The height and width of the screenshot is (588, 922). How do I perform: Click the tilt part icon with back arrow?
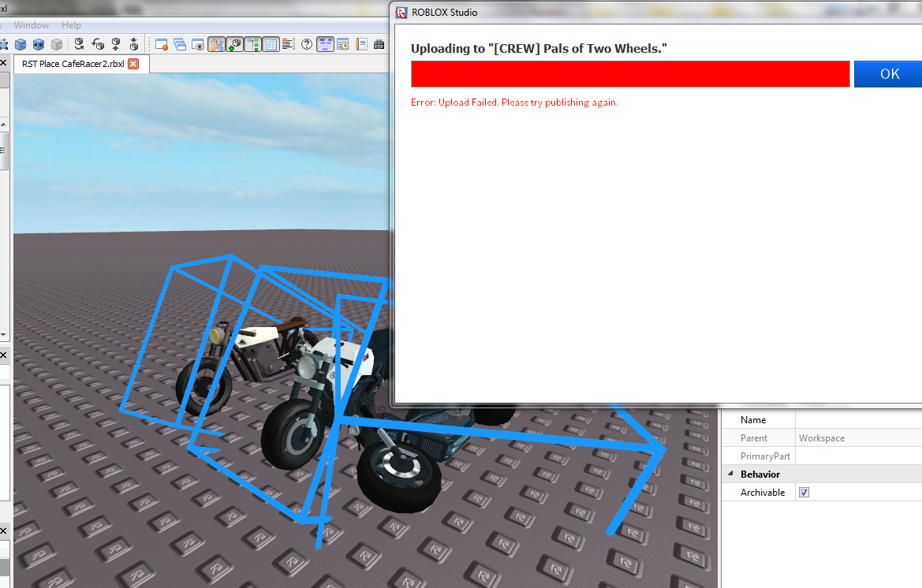click(x=98, y=44)
